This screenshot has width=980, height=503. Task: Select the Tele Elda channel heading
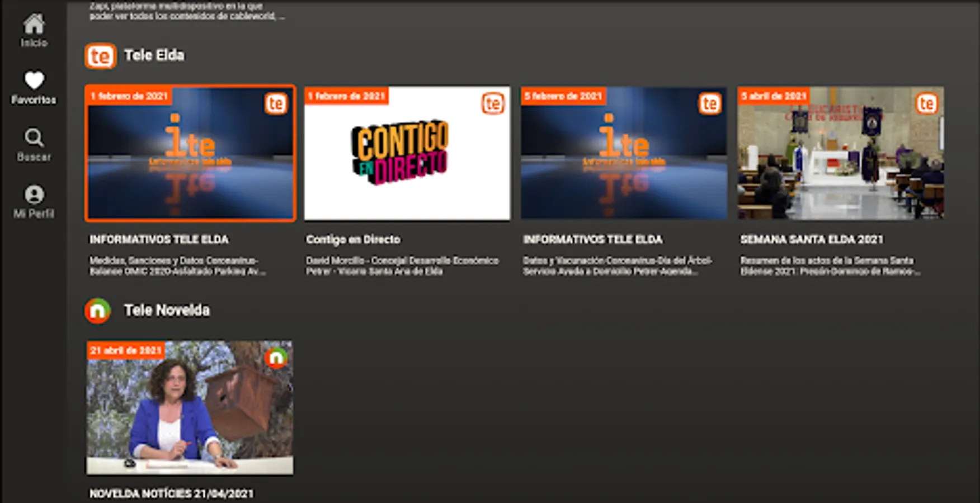click(x=154, y=55)
